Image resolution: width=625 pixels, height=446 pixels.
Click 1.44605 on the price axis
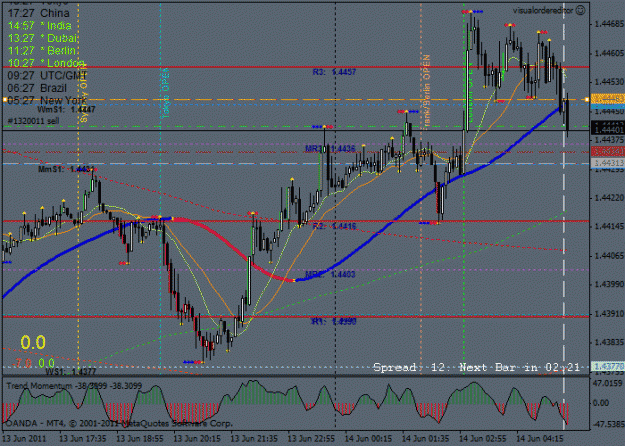tap(609, 53)
